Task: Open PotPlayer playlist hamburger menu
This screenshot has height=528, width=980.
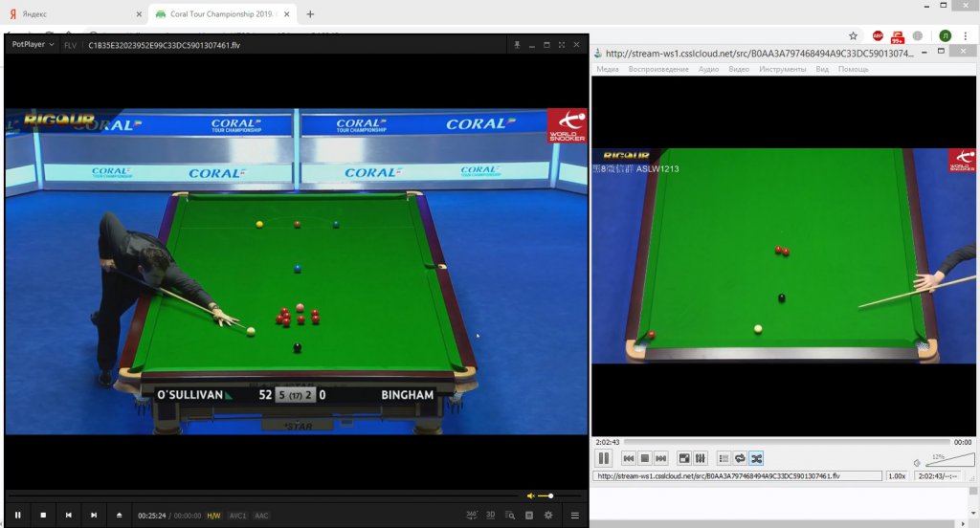Action: point(575,516)
